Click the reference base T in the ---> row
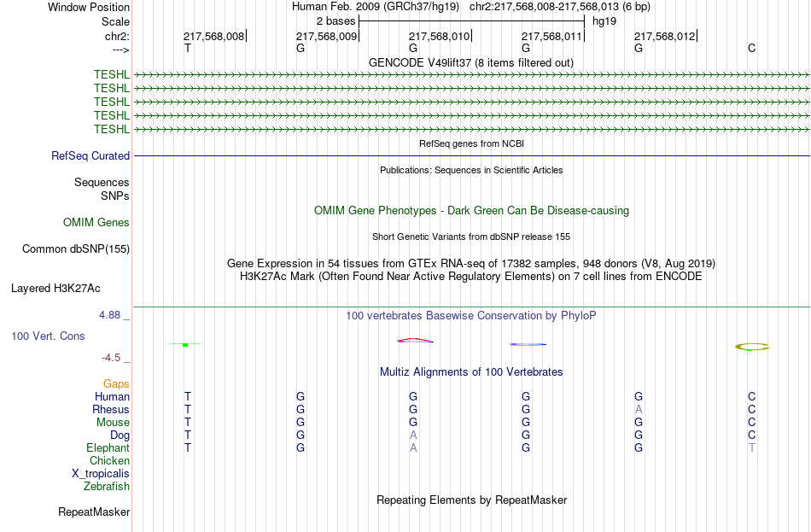The height and width of the screenshot is (532, 811). coord(187,48)
